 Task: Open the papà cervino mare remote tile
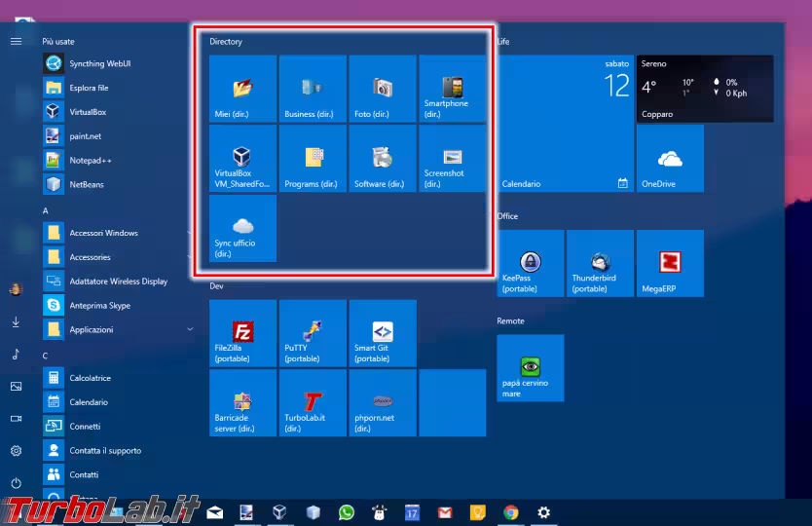tap(531, 368)
